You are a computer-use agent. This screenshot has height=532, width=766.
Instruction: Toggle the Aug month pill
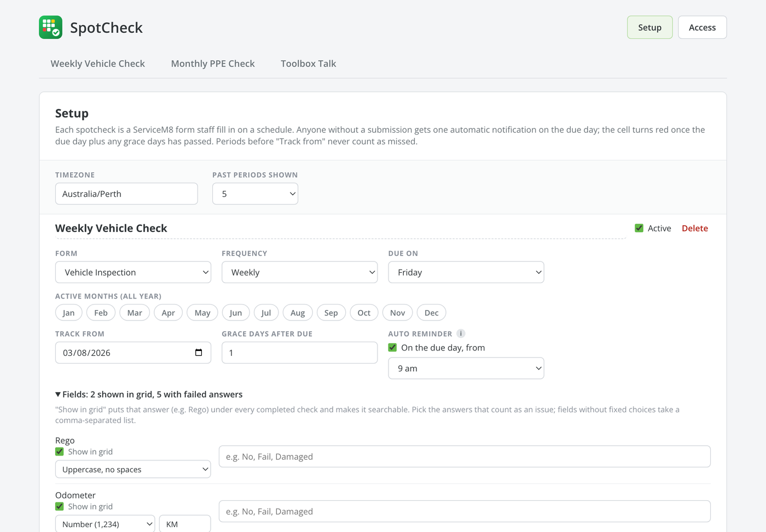(298, 313)
